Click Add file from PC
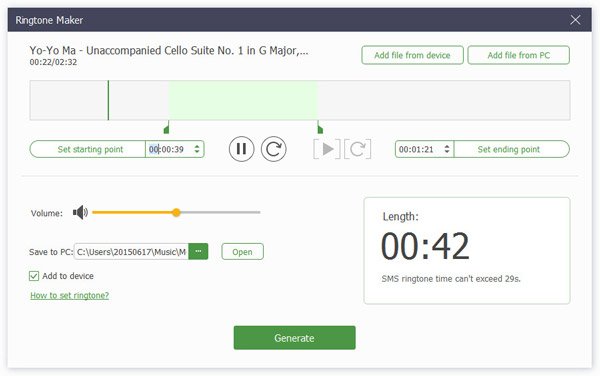Viewport: 600px width, 376px height. (x=518, y=55)
